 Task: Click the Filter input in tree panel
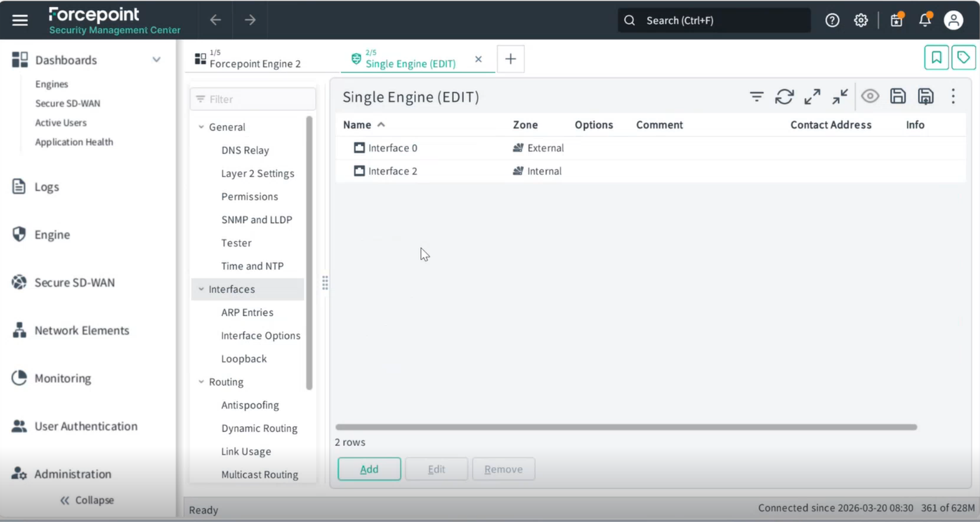point(253,99)
